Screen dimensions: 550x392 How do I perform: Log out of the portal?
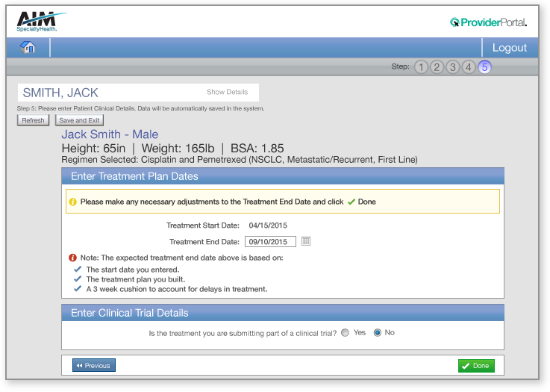click(509, 48)
